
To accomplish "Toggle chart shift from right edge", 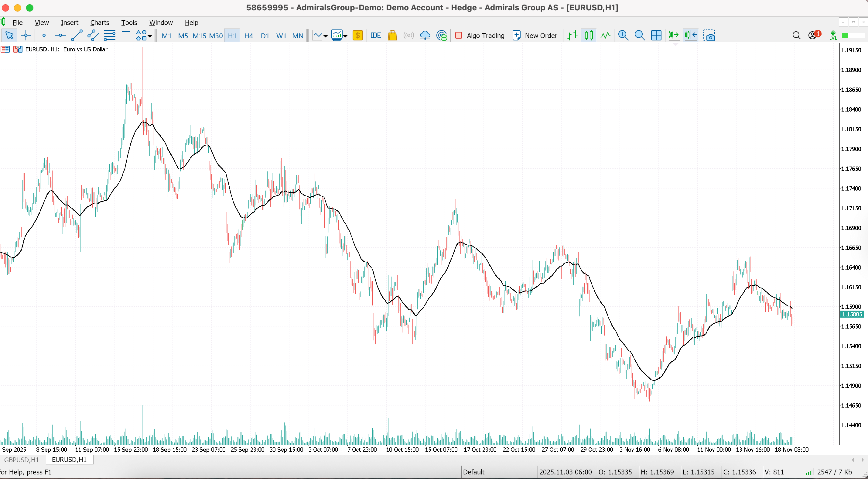I will click(691, 36).
